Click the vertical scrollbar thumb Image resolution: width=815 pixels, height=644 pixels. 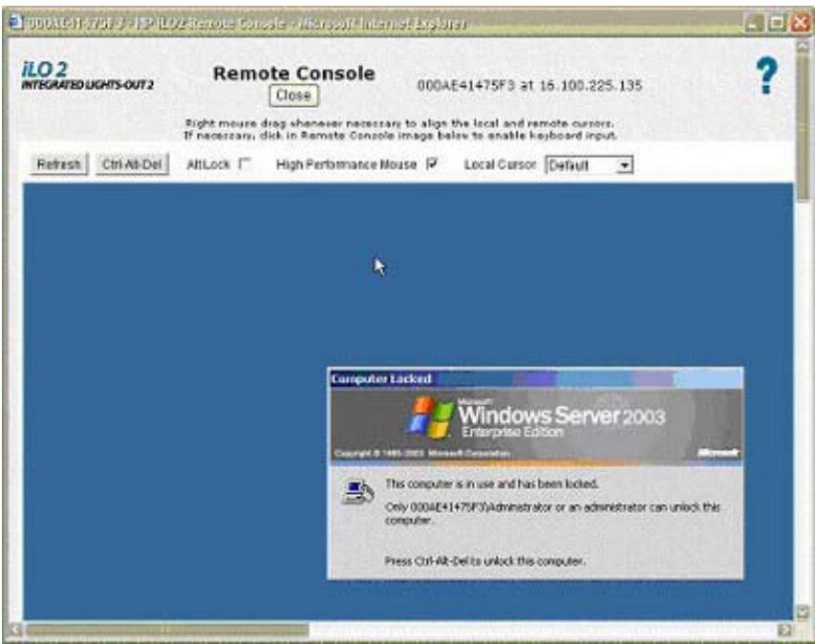[x=804, y=127]
